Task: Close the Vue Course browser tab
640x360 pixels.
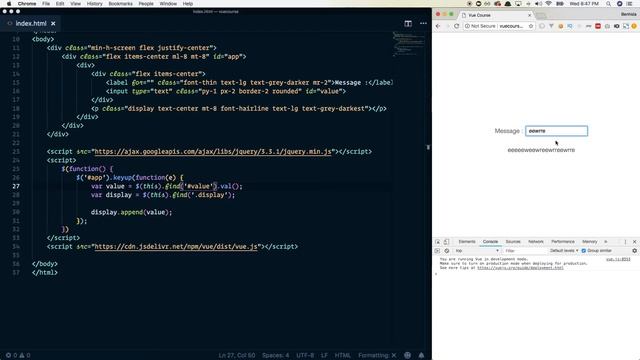Action: [x=529, y=15]
